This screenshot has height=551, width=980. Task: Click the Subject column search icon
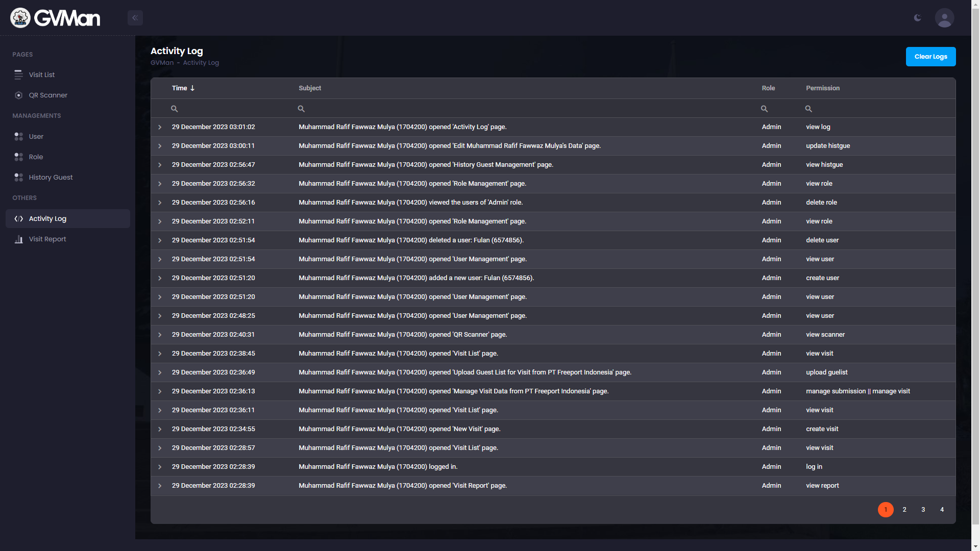pyautogui.click(x=301, y=109)
